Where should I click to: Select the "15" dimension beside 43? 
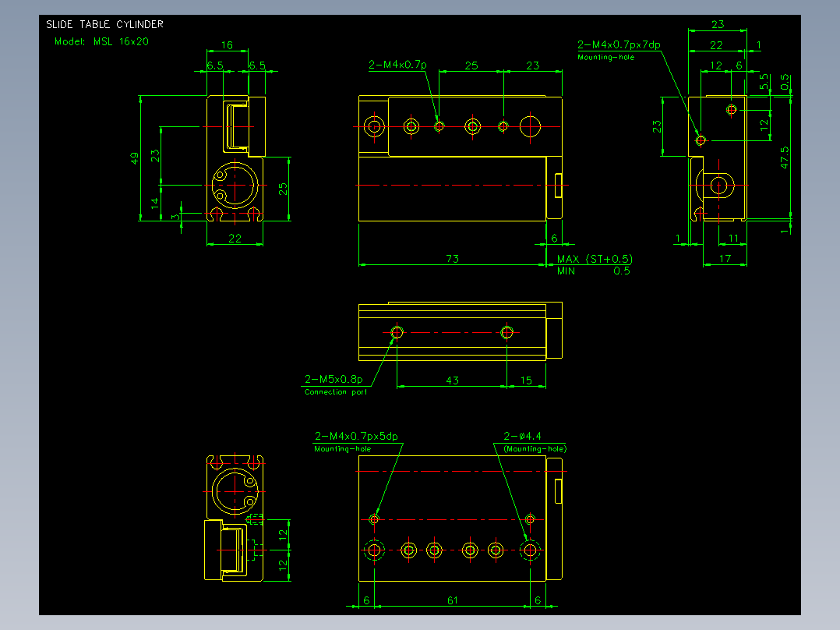coord(526,380)
